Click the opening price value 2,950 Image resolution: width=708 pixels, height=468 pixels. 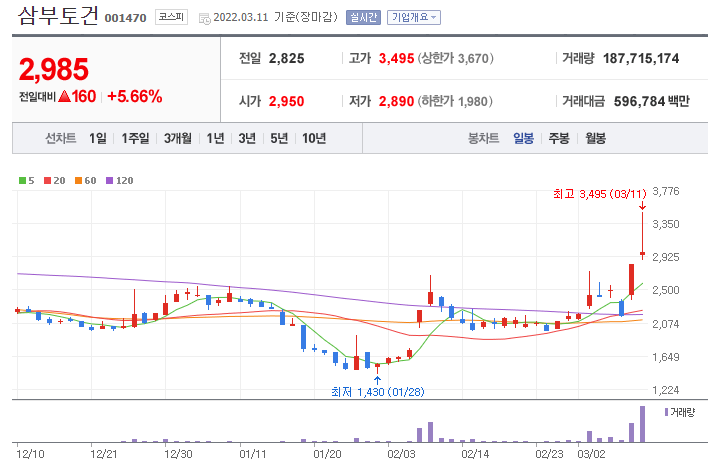coord(287,101)
